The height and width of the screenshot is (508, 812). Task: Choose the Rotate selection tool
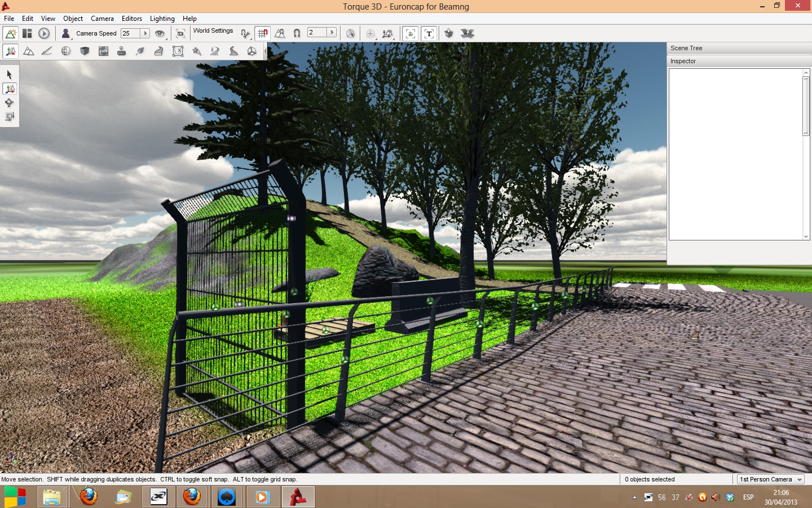[10, 103]
